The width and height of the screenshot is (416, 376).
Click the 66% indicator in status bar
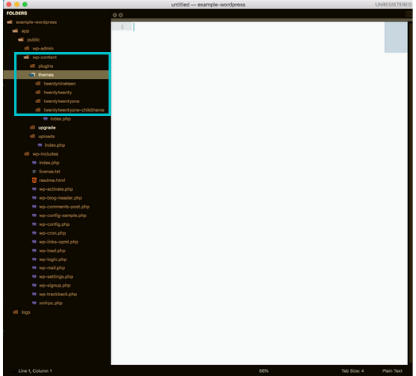(264, 371)
